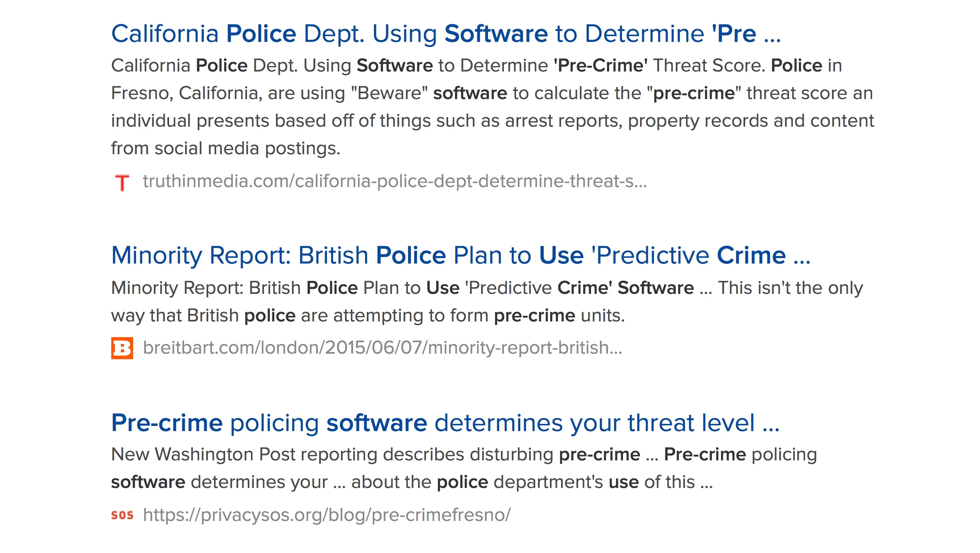Click the bold 'Software' word in first title

click(496, 34)
